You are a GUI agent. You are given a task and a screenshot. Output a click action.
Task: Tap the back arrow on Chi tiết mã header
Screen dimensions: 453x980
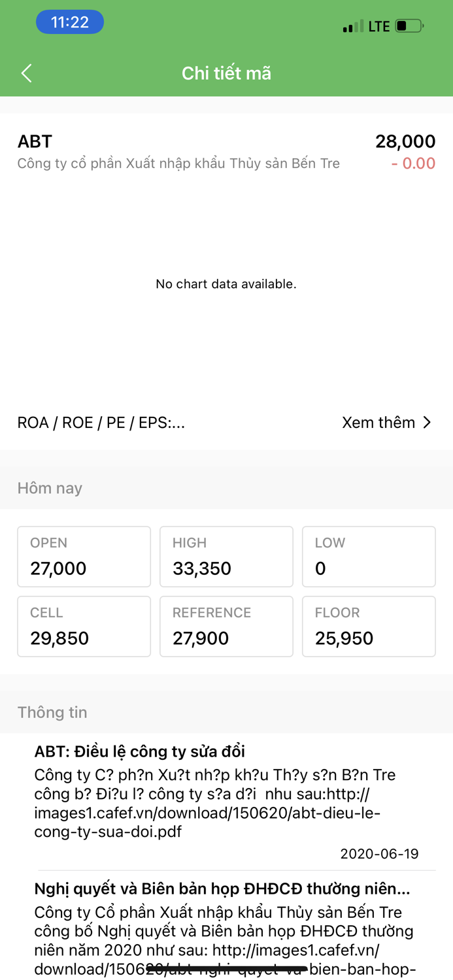point(26,73)
